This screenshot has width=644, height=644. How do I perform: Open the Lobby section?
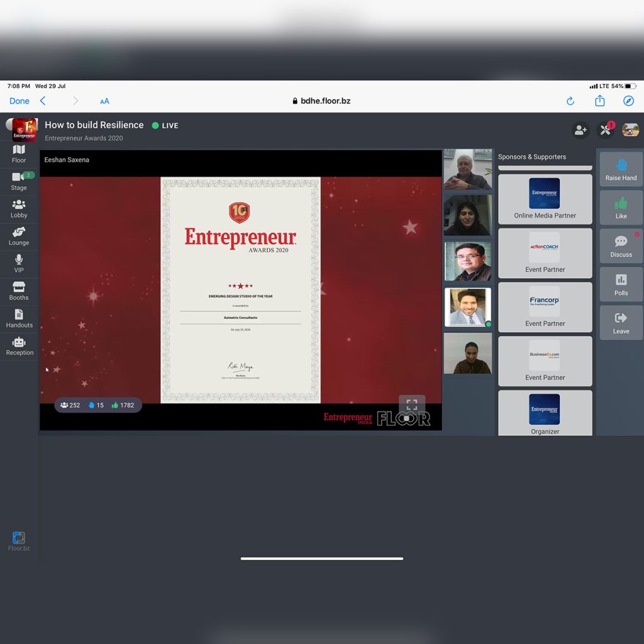pos(19,209)
